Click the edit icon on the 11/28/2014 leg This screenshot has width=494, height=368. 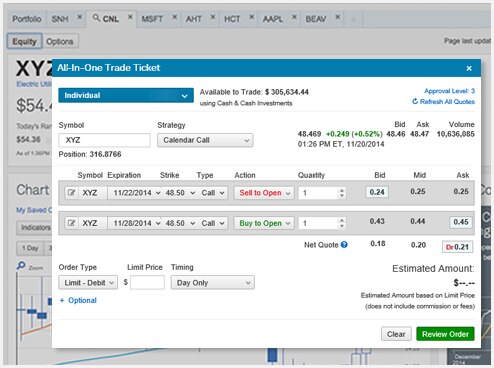click(x=71, y=223)
